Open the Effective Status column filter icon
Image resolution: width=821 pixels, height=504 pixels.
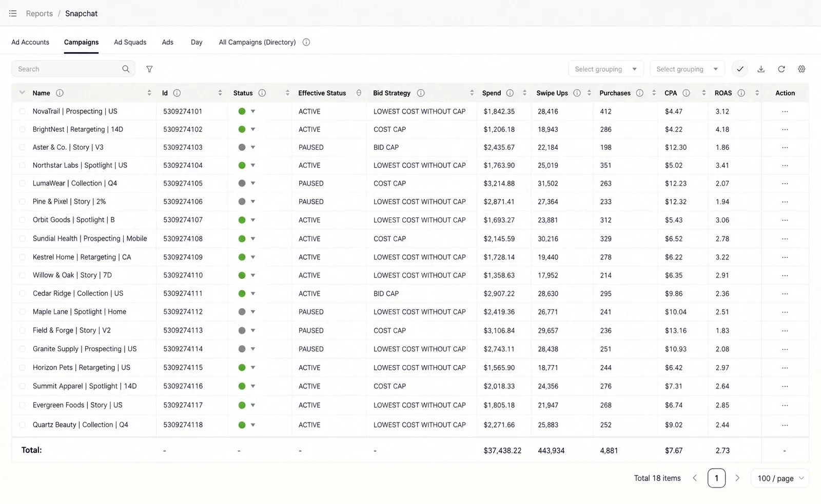tap(359, 93)
